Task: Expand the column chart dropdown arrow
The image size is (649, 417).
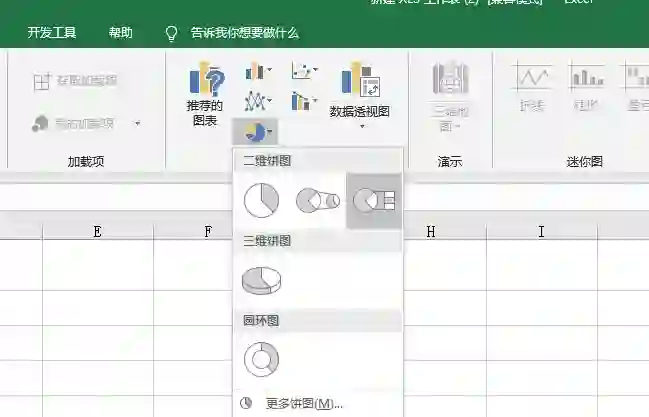Action: [269, 70]
